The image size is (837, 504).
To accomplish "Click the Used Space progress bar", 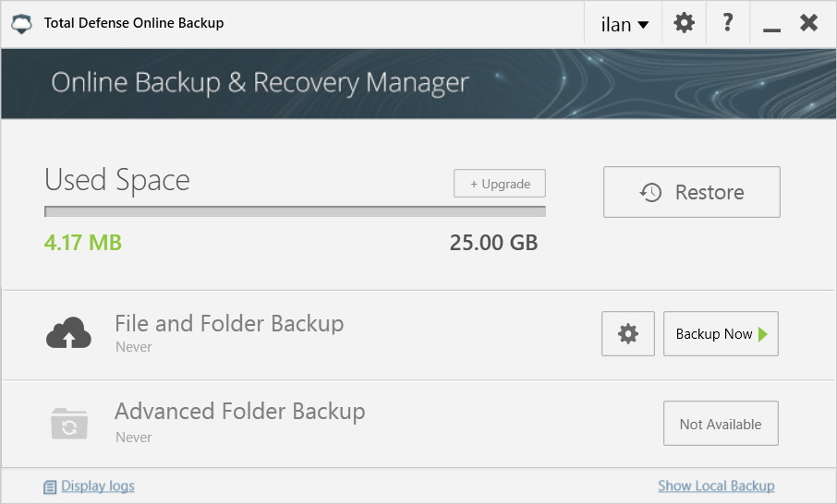I will point(295,210).
